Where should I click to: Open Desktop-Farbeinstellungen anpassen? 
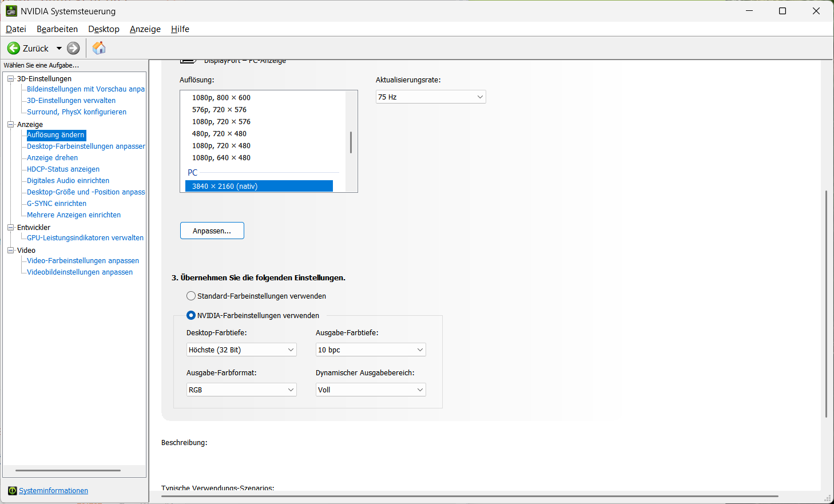pyautogui.click(x=86, y=146)
